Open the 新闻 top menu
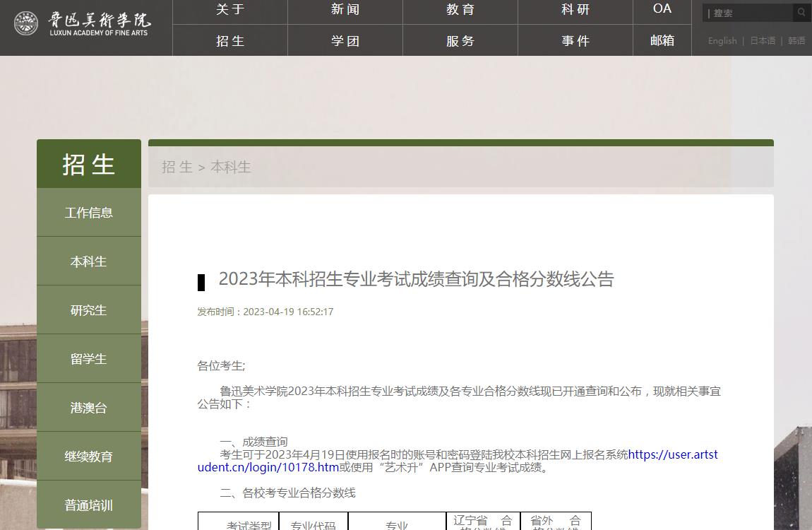The image size is (812, 530). [x=345, y=10]
